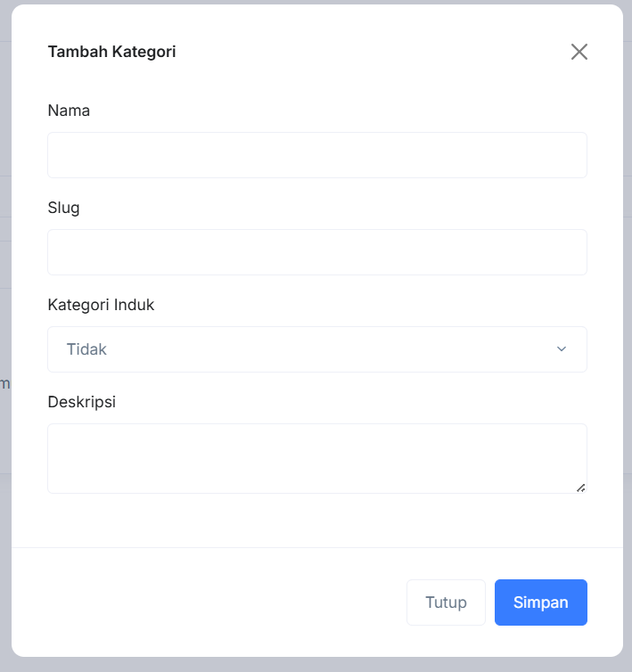Click inside the Deskripsi textarea
This screenshot has width=632, height=672.
click(316, 458)
